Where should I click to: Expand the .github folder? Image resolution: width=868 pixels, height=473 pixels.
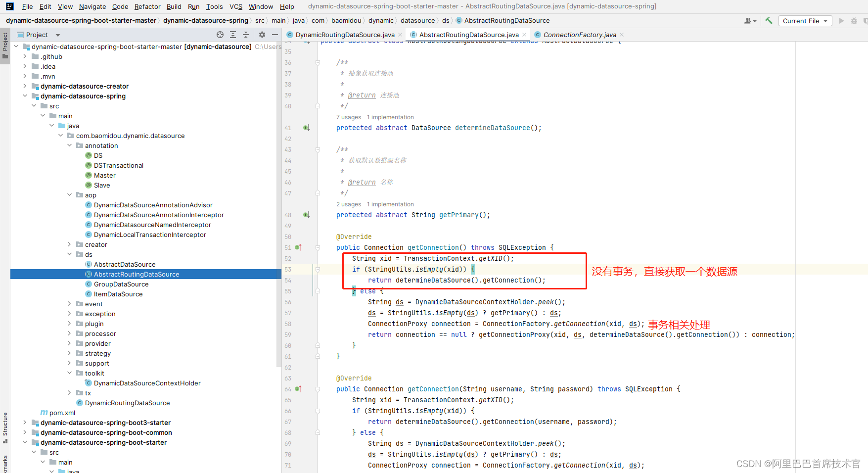pyautogui.click(x=25, y=56)
